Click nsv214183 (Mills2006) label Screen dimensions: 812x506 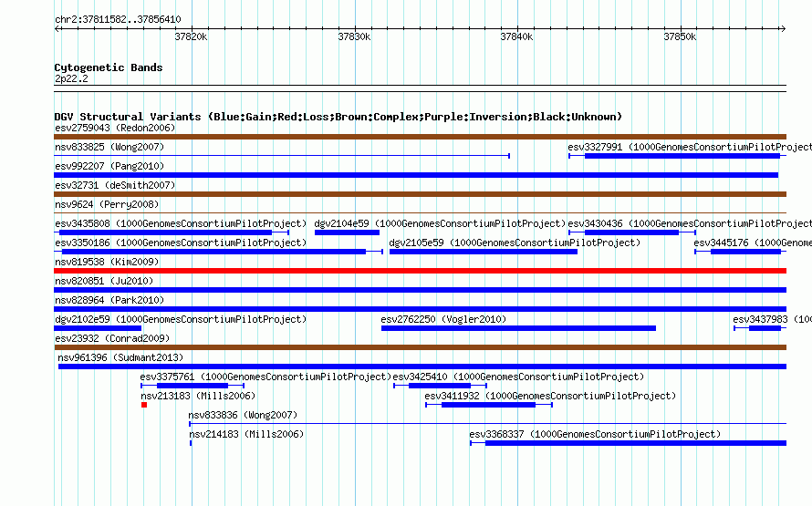tap(246, 434)
